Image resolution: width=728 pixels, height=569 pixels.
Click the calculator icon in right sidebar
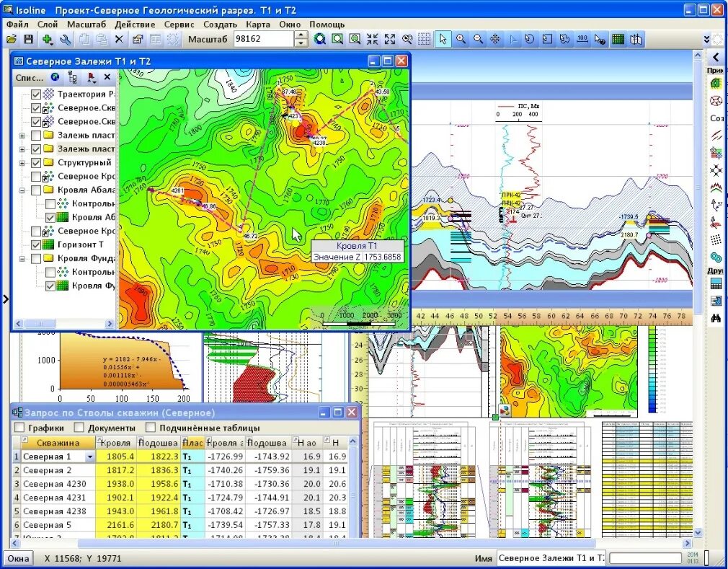click(716, 284)
